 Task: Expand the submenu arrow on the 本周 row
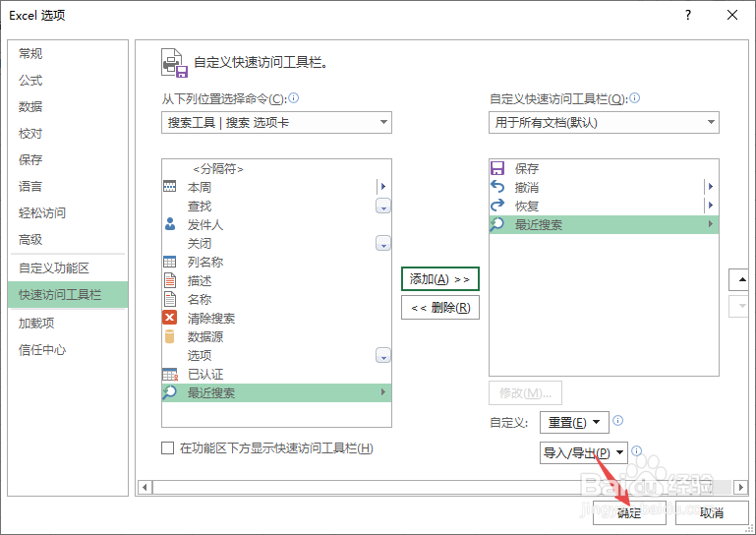[382, 186]
